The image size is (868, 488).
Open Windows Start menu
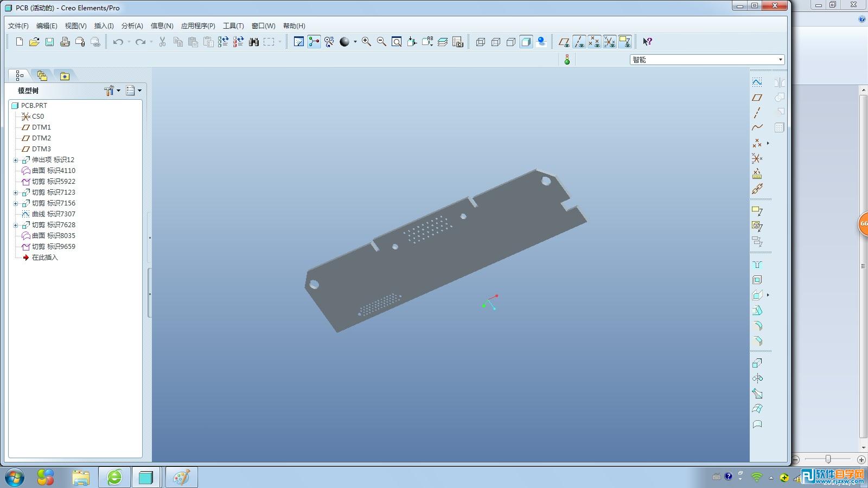pos(15,477)
